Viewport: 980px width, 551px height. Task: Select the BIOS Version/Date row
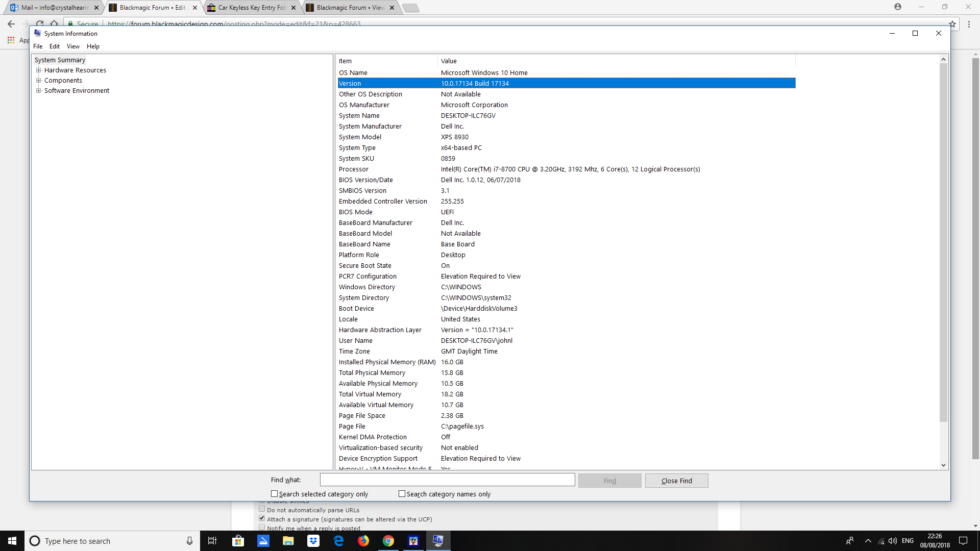click(567, 180)
